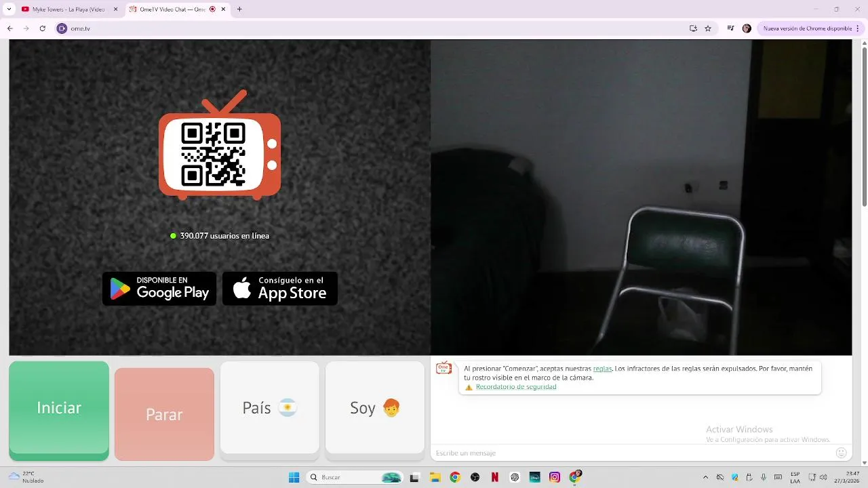The image size is (868, 488).
Task: Open the emoji picker in the chat box
Action: pyautogui.click(x=842, y=453)
